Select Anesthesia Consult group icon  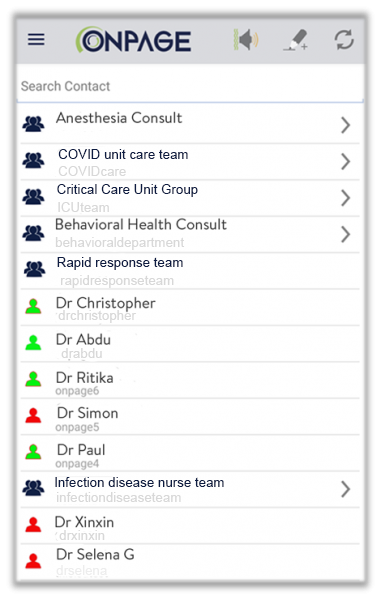point(33,124)
